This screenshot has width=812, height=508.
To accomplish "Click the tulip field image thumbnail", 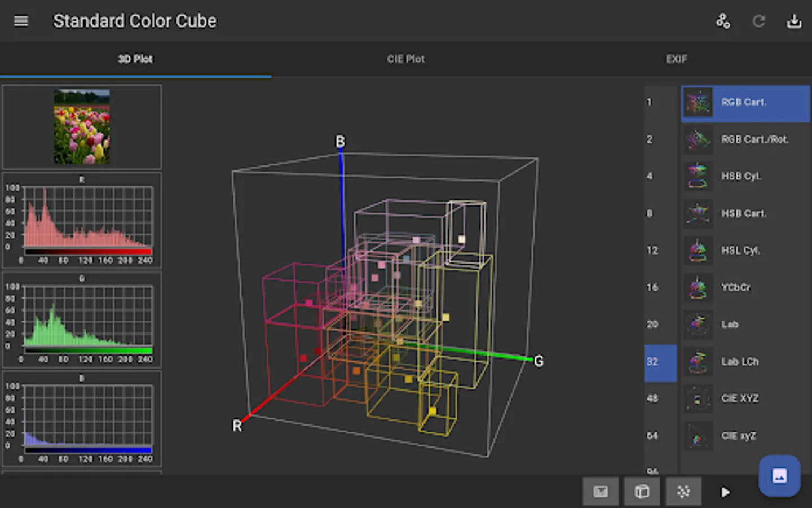I will click(x=82, y=127).
